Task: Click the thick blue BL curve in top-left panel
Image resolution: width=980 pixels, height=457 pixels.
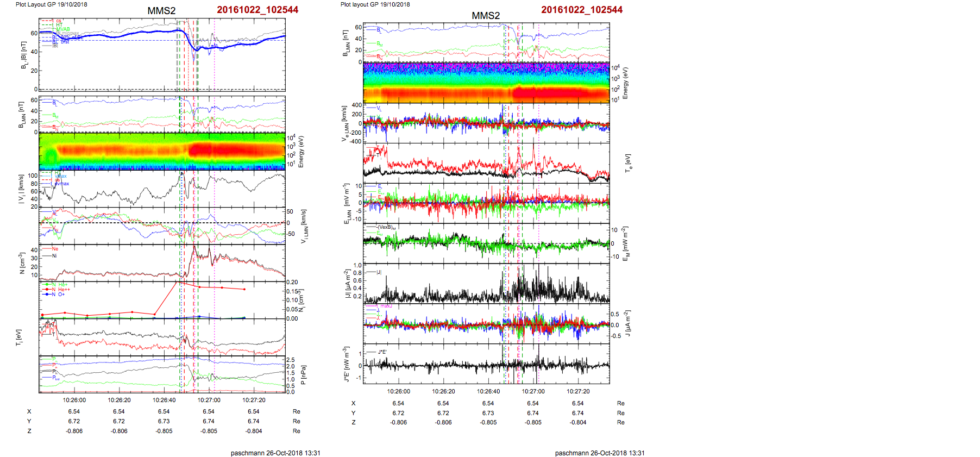Action: [136, 32]
